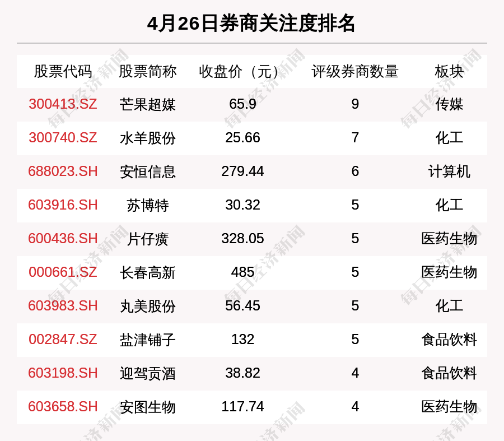
Task: Click stock name 迎驾贡酒
Action: pos(147,374)
